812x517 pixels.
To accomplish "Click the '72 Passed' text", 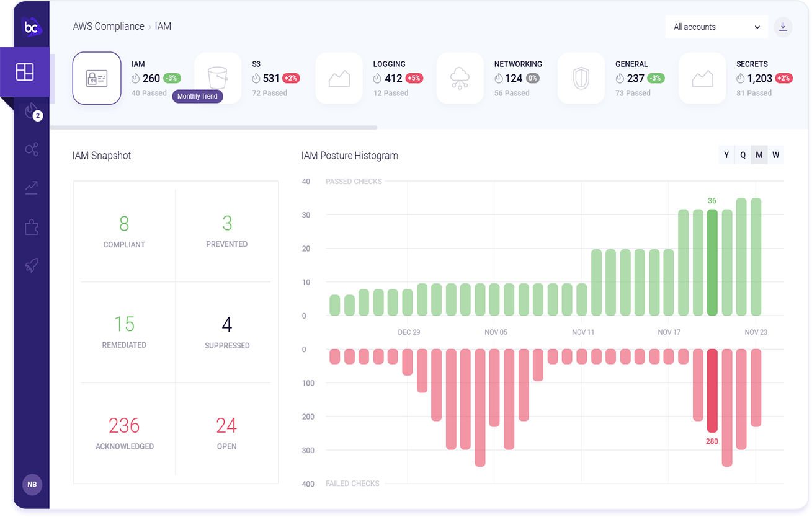I will 269,93.
